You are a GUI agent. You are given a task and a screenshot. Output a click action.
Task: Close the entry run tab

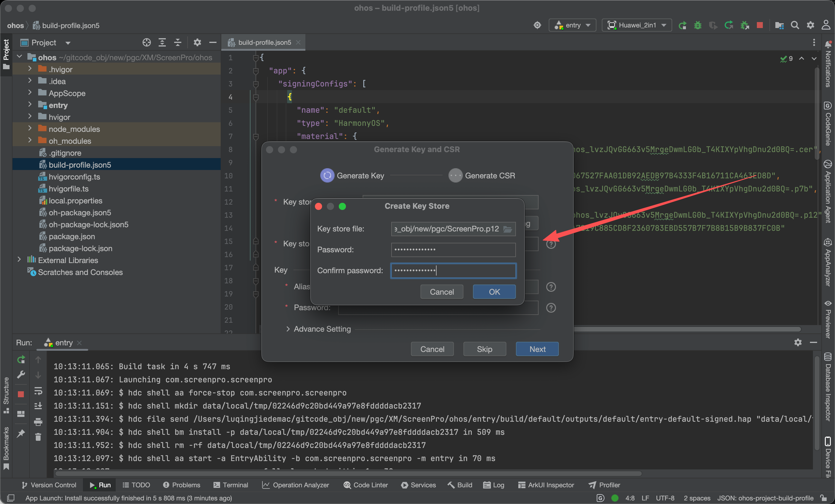[79, 343]
